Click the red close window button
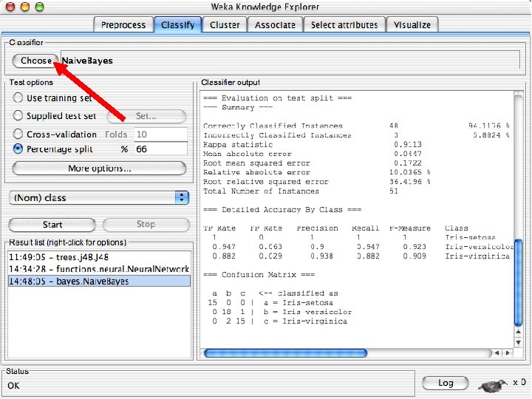The image size is (532, 399). (x=10, y=7)
